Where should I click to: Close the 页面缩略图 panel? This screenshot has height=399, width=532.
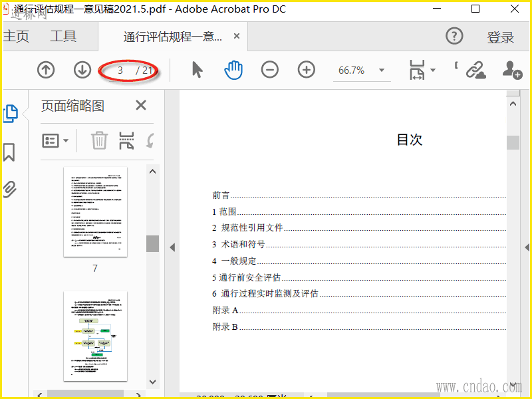click(141, 105)
